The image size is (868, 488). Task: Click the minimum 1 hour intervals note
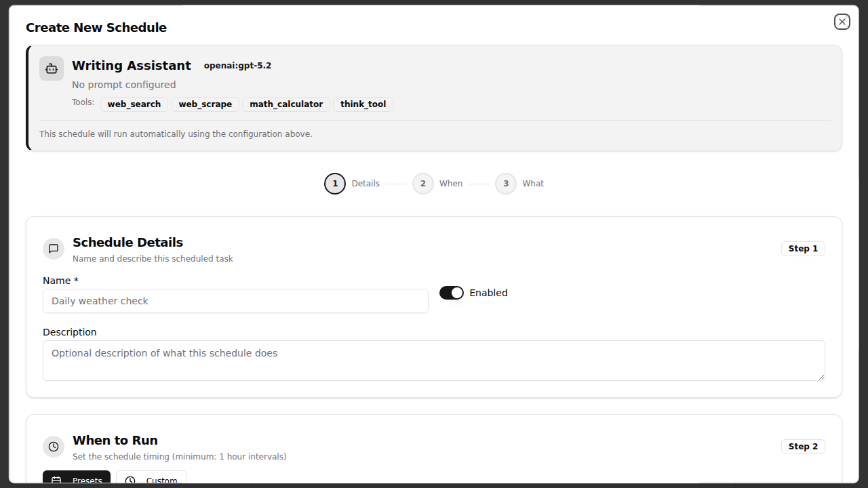click(180, 457)
